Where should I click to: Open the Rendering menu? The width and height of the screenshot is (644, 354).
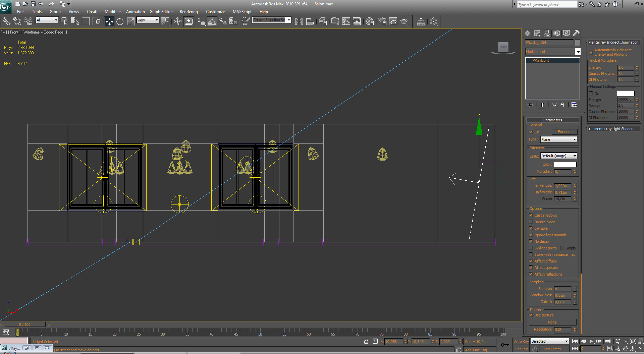tap(189, 12)
